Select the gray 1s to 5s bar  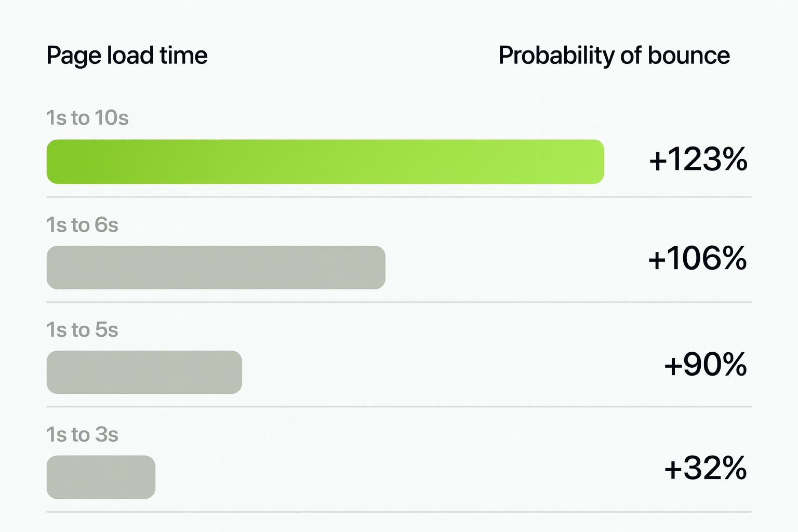144,373
